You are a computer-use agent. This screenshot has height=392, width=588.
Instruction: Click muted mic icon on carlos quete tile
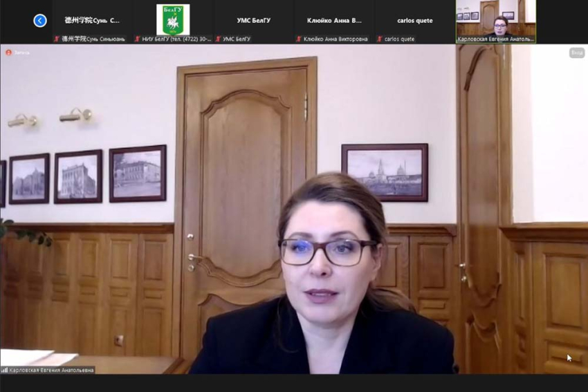pos(380,39)
